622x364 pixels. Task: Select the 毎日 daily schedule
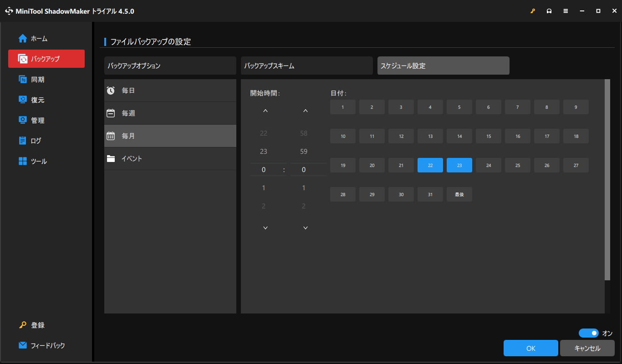click(170, 91)
